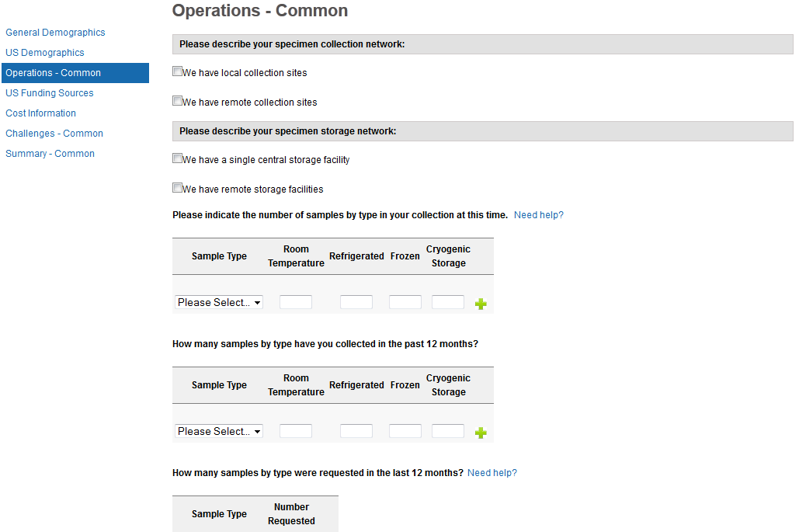This screenshot has width=799, height=532.
Task: Go to Challenges - Common page
Action: pyautogui.click(x=54, y=134)
